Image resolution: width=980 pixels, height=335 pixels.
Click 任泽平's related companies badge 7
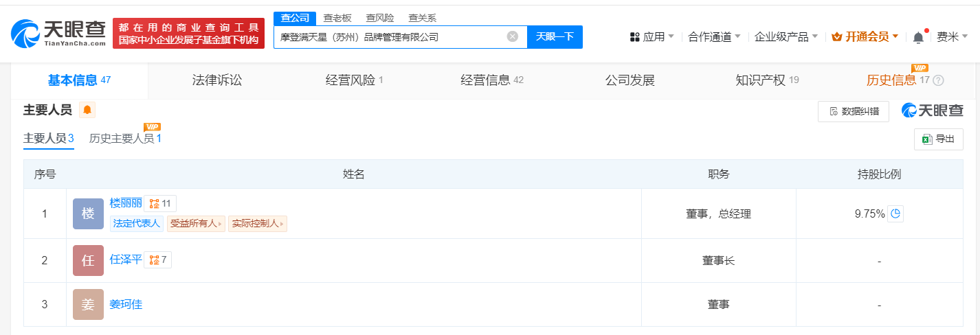(x=157, y=260)
